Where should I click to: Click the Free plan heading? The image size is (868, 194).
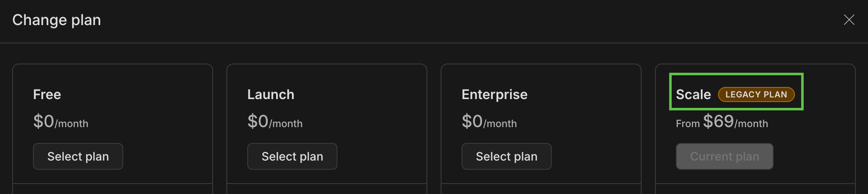coord(47,94)
